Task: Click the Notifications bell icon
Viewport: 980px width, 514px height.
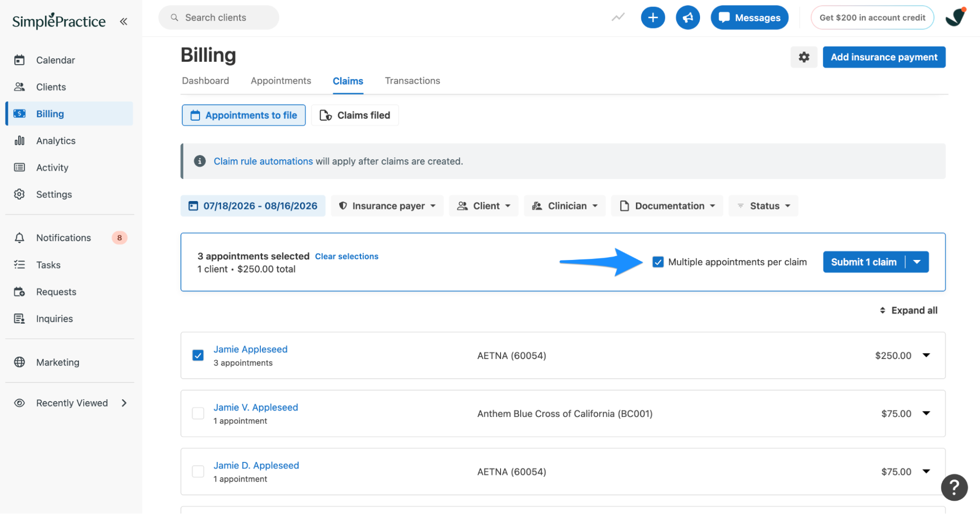Action: click(20, 238)
